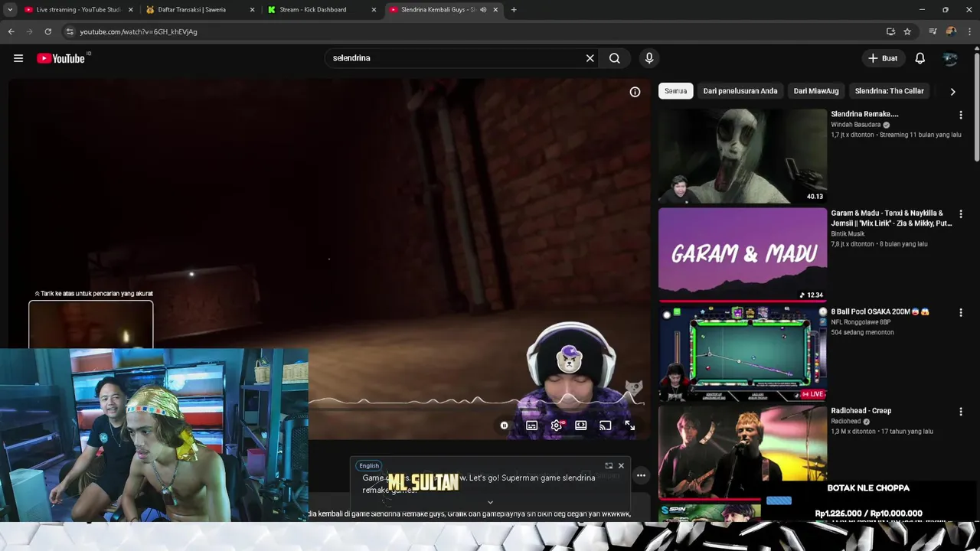Close the live caption popup

click(621, 465)
